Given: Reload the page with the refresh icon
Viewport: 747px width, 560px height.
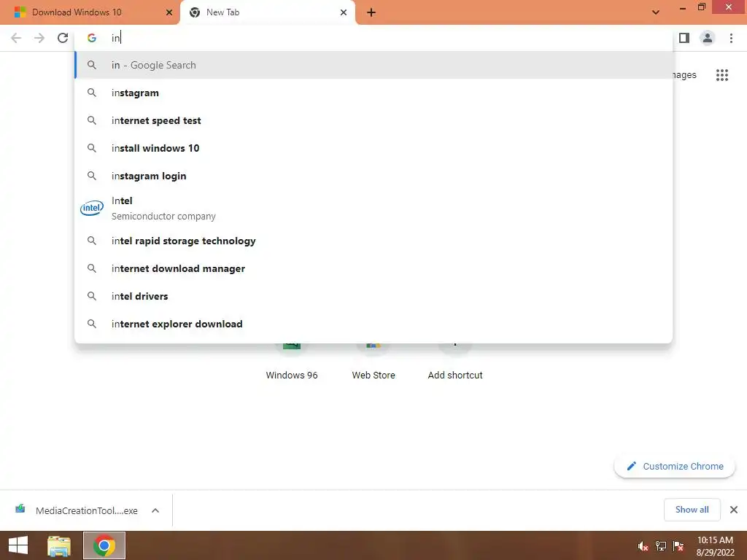Looking at the screenshot, I should pos(63,38).
